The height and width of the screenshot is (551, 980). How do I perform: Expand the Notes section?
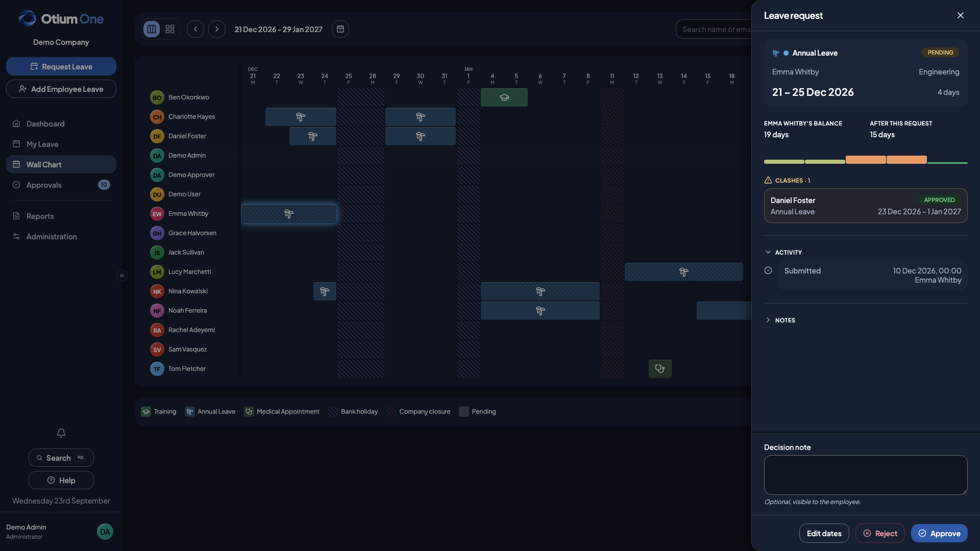(780, 320)
